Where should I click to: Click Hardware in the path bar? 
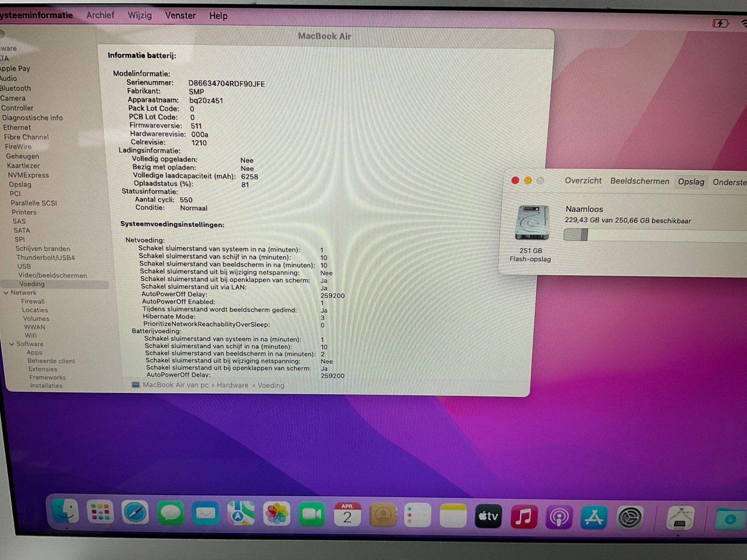pyautogui.click(x=233, y=385)
